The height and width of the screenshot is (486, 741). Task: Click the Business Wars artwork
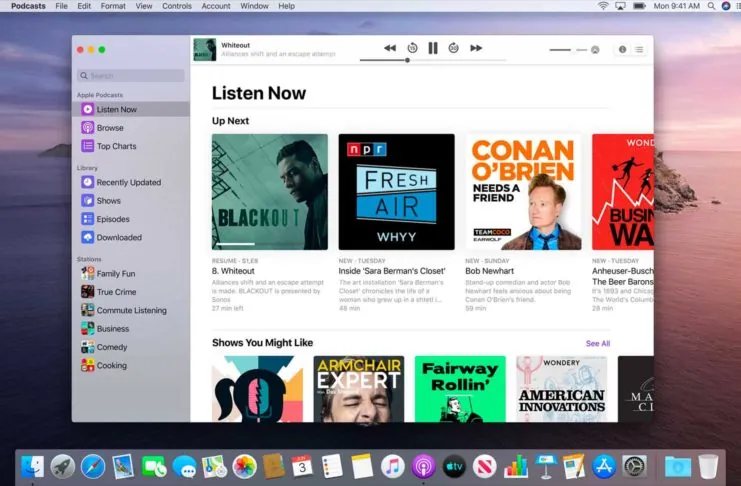point(623,191)
